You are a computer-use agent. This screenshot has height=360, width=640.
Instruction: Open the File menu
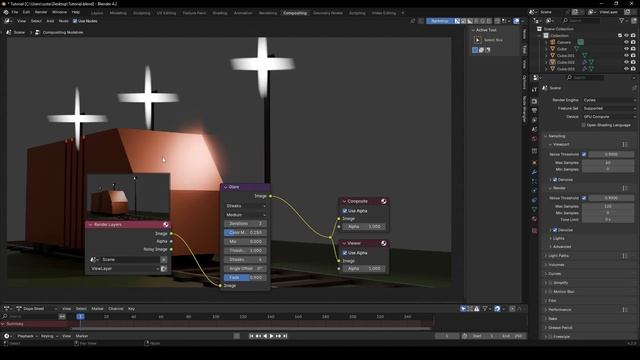(15, 12)
